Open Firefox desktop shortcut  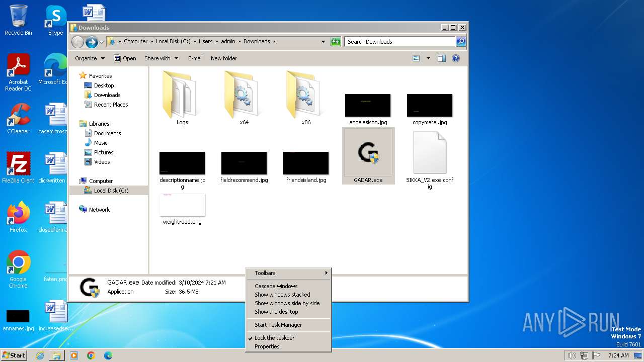18,217
